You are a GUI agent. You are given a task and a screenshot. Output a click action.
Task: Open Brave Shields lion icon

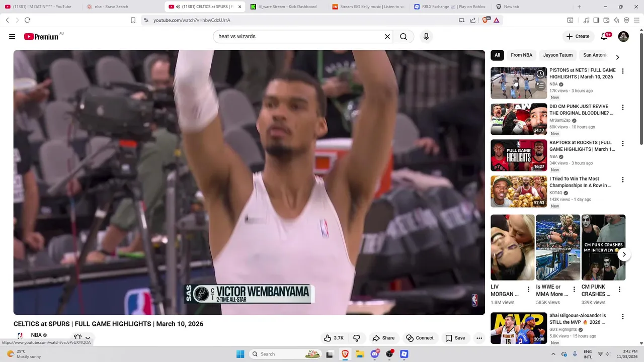point(485,20)
